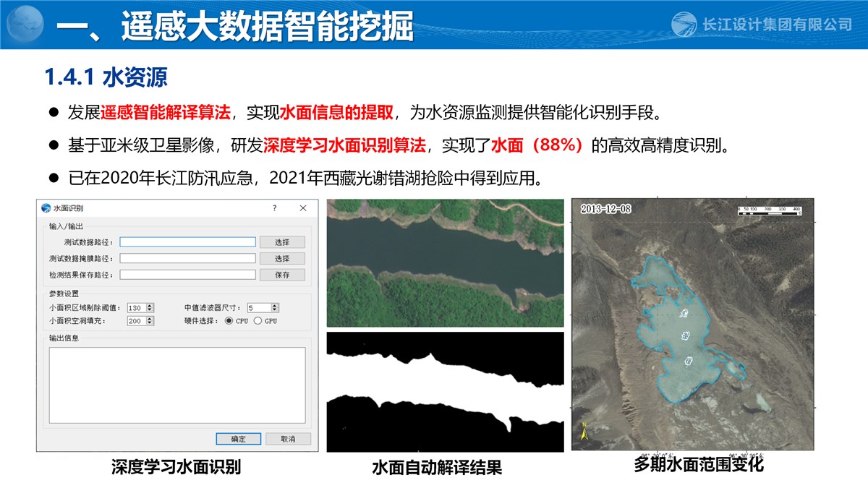Close the 水面识别 dialog with X
The height and width of the screenshot is (488, 868).
(303, 208)
